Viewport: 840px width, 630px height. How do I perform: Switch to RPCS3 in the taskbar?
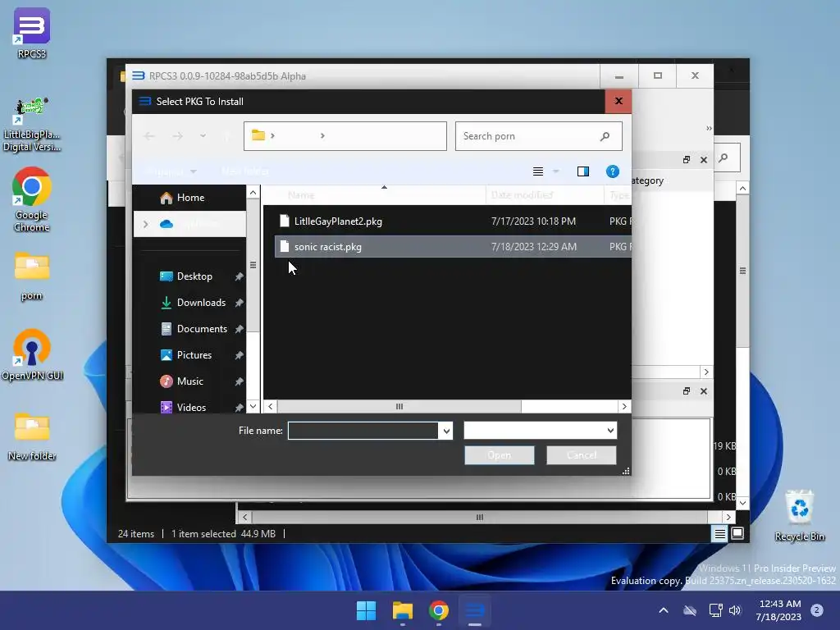point(475,610)
